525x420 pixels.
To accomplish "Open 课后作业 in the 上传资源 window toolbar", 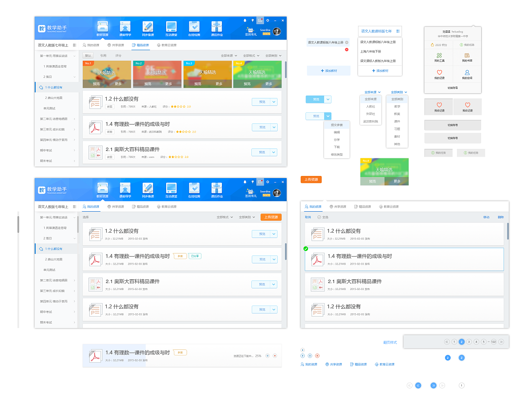I will click(217, 190).
